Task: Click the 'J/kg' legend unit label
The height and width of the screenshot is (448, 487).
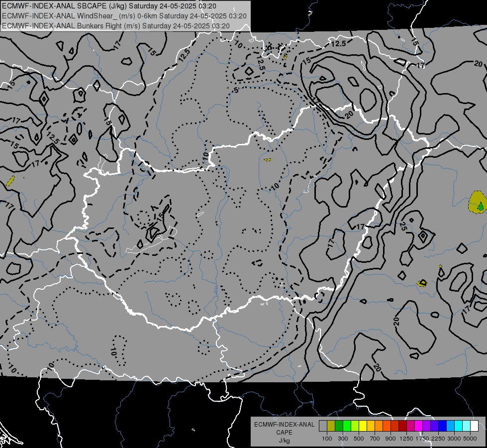Action: (x=284, y=441)
